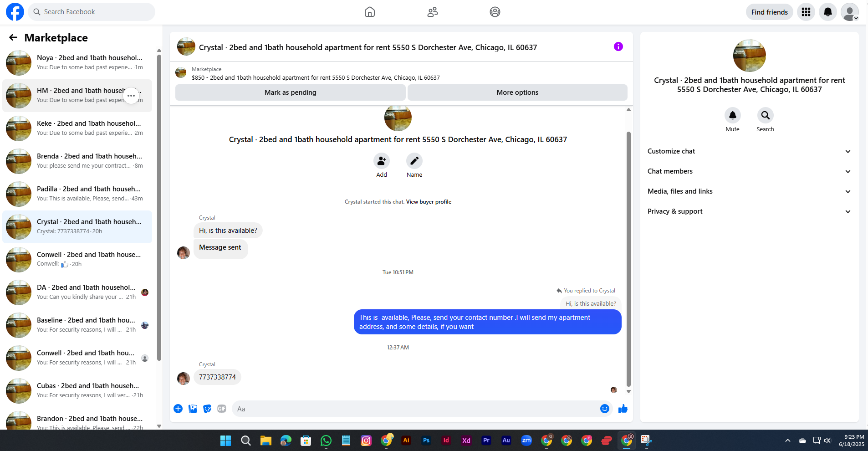Image resolution: width=868 pixels, height=451 pixels.
Task: Send a thumbs-up like
Action: [623, 409]
